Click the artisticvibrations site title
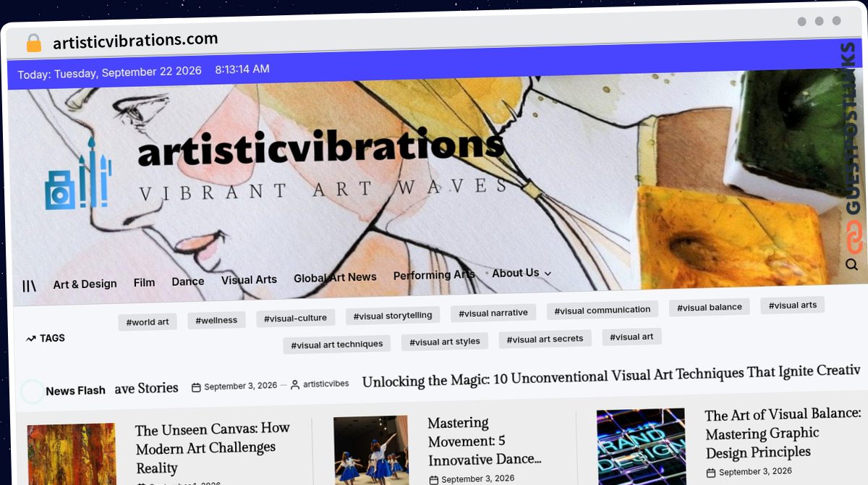Viewport: 868px width, 485px height. (x=321, y=147)
